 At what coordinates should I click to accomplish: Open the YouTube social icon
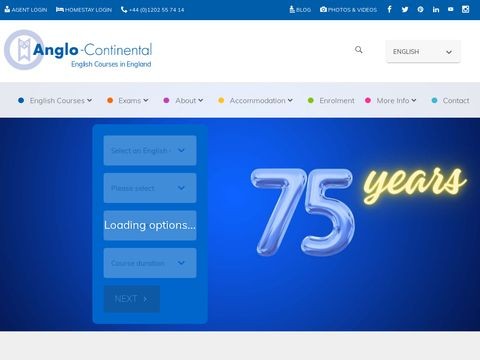451,9
